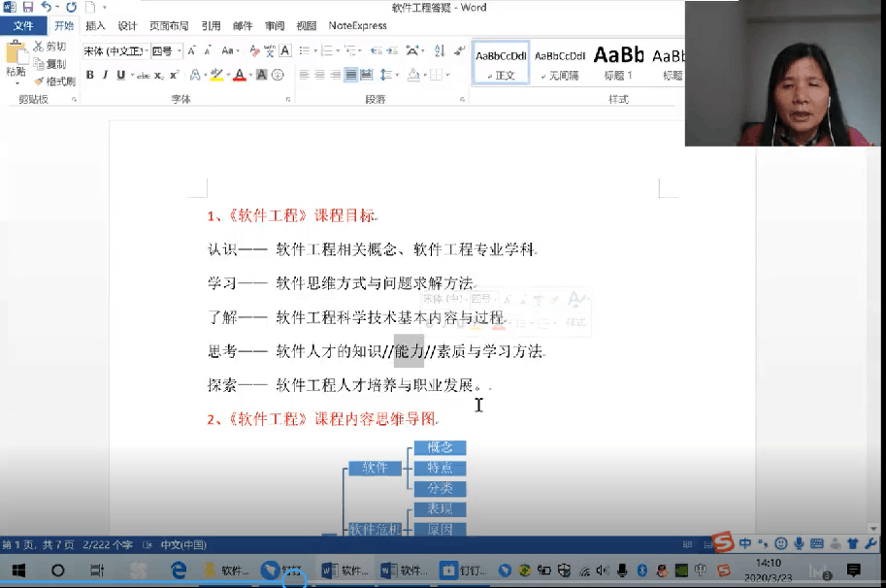This screenshot has width=886, height=588.
Task: Click the bullet list icon
Action: (x=305, y=50)
